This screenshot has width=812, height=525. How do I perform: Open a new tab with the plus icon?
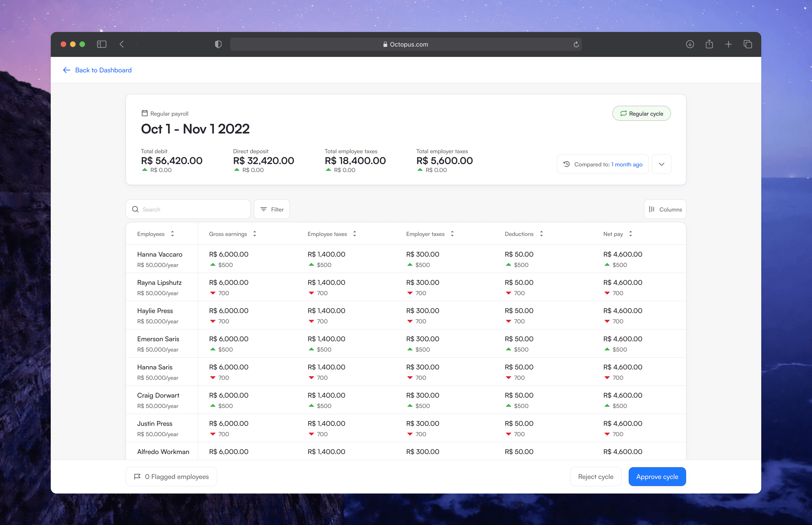click(x=729, y=44)
